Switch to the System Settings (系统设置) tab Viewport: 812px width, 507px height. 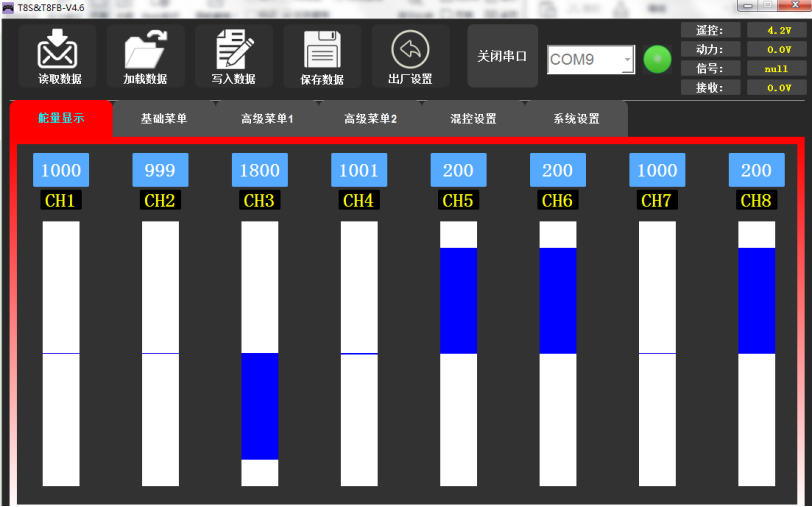(x=576, y=119)
